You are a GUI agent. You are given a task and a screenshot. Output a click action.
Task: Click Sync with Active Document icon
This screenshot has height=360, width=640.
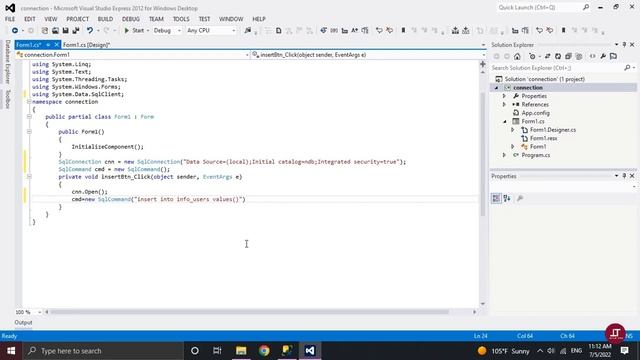[548, 56]
